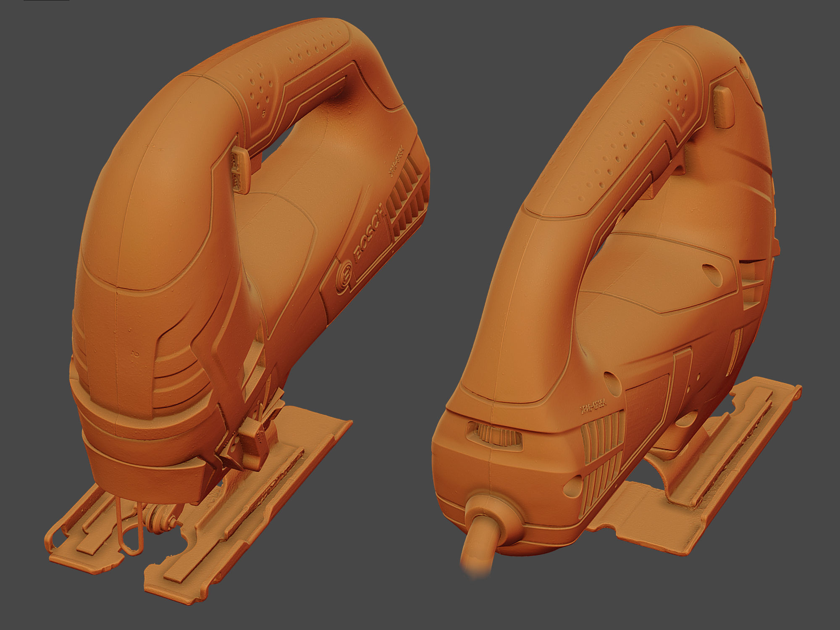Click the circular Bosch emblem on left jigsaw
Image resolution: width=840 pixels, height=630 pixels.
click(x=345, y=276)
